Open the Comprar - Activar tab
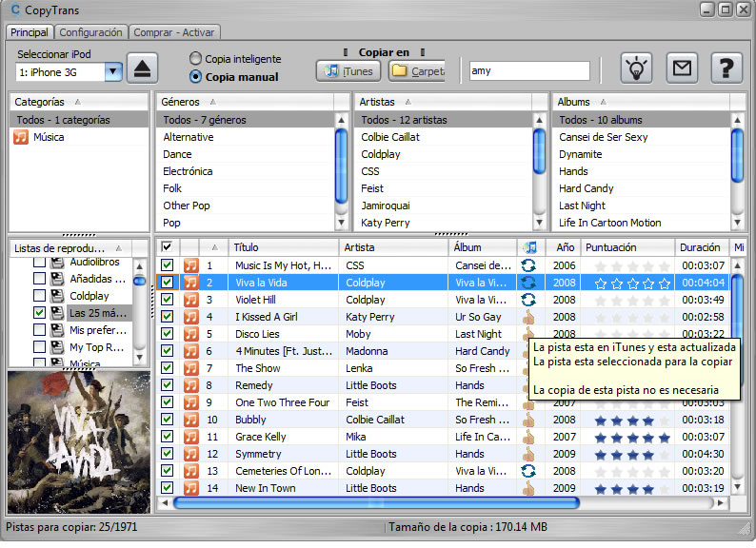Viewport: 756px width, 548px height. point(174,32)
